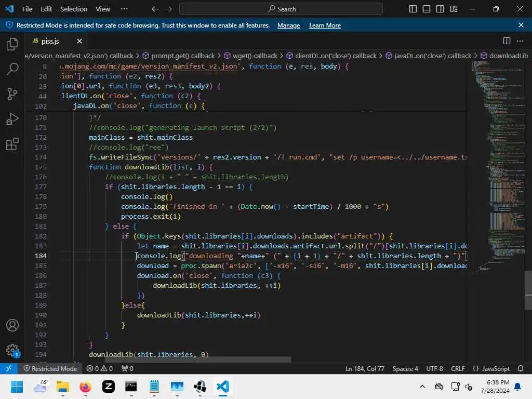Open the Run and Debug view
Image resolution: width=532 pixels, height=399 pixels.
pos(12,119)
